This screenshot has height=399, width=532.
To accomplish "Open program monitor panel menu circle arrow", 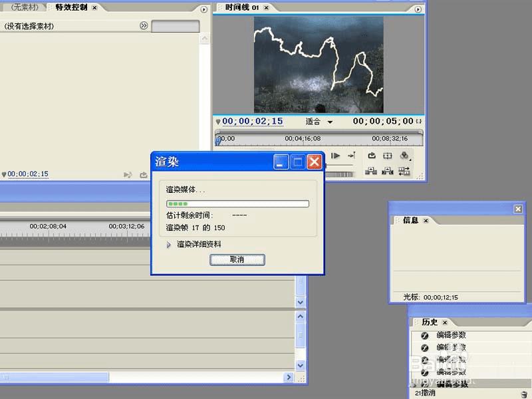I will [418, 9].
